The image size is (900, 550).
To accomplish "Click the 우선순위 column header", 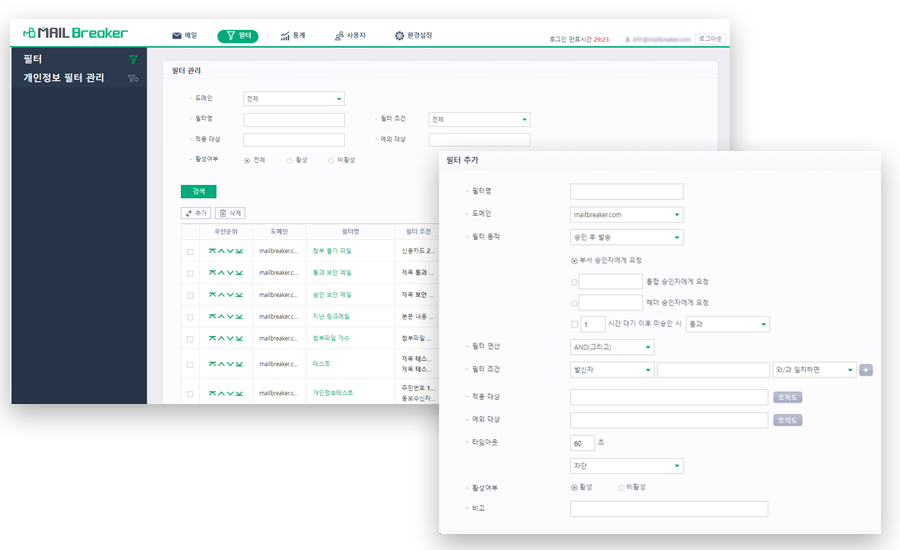I will pos(226,231).
